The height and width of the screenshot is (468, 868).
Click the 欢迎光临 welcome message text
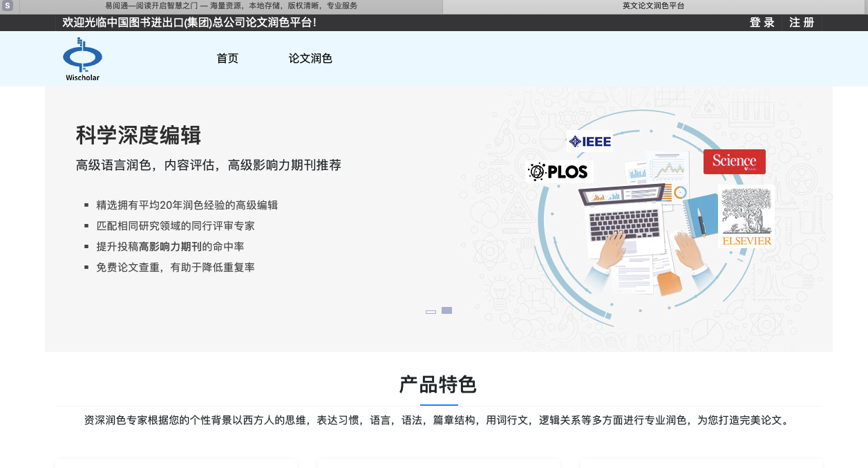pos(189,23)
